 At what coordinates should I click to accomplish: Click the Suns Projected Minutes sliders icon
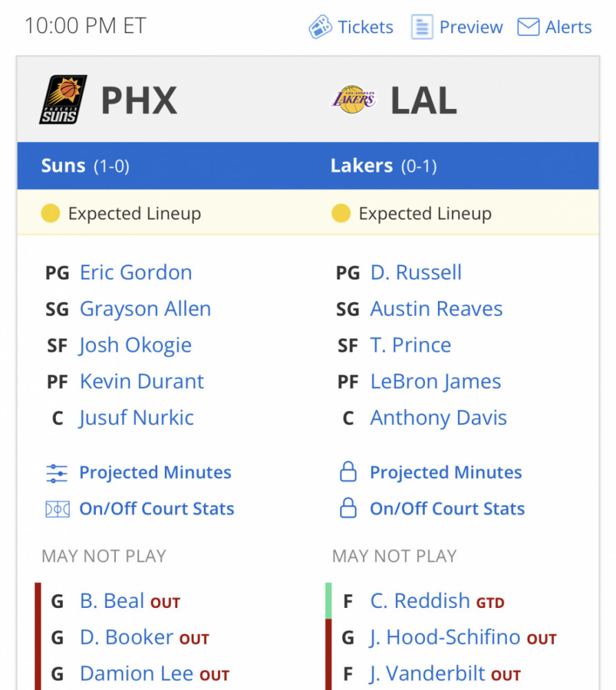57,473
